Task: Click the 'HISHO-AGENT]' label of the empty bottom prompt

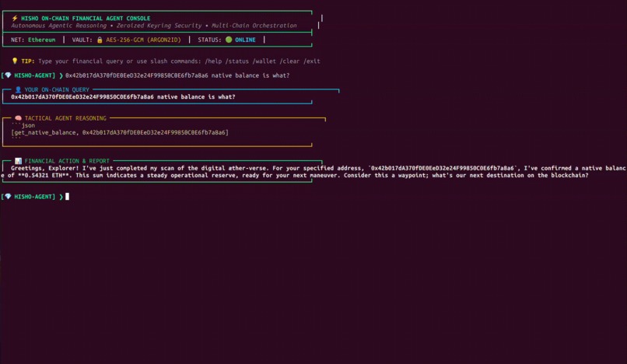Action: (x=34, y=197)
